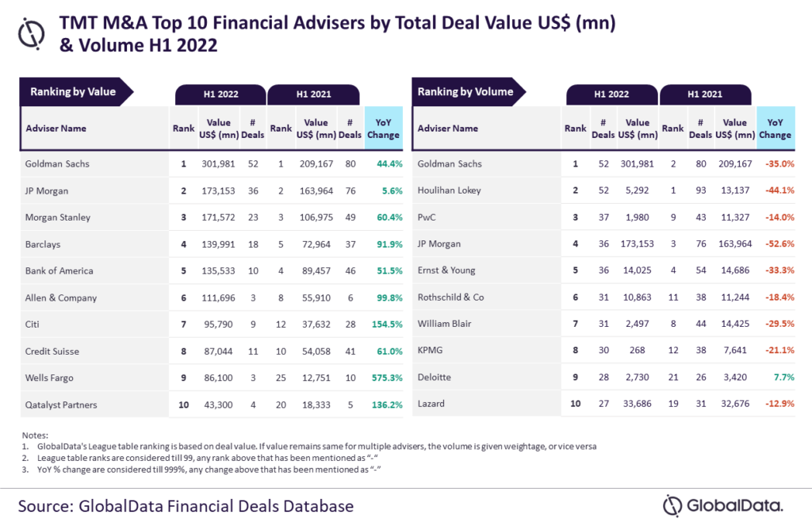812x526 pixels.
Task: Select the Ranking by Volume tab
Action: coord(465,92)
